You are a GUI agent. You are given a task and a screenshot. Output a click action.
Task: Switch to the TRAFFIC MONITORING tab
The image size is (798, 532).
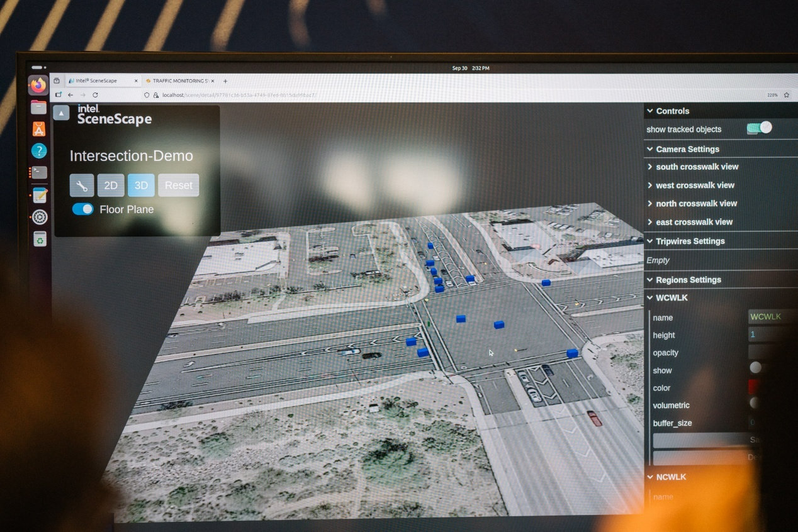[x=179, y=81]
